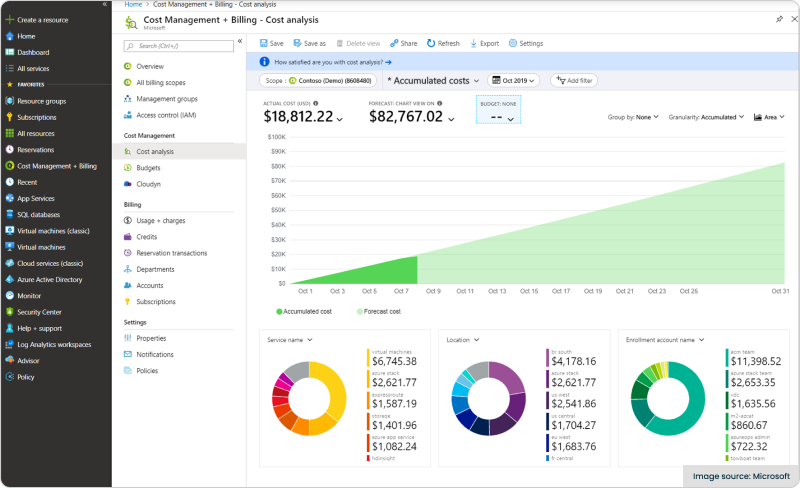This screenshot has height=488, width=800.
Task: Toggle the Forecast cost legend swatch
Action: point(360,311)
